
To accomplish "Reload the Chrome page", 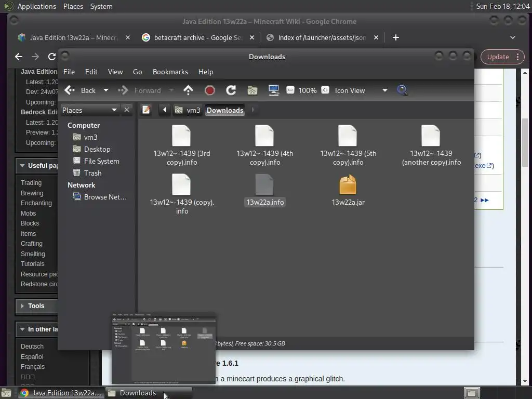I will 51,57.
